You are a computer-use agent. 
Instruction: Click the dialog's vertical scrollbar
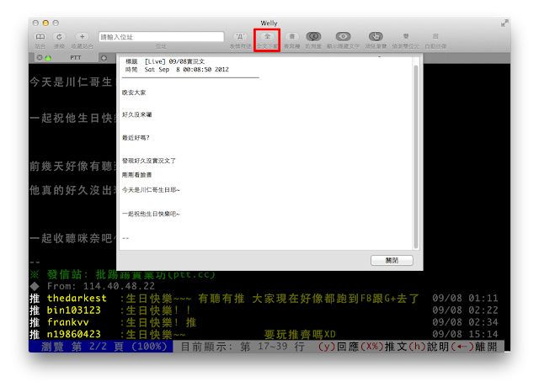coord(416,156)
